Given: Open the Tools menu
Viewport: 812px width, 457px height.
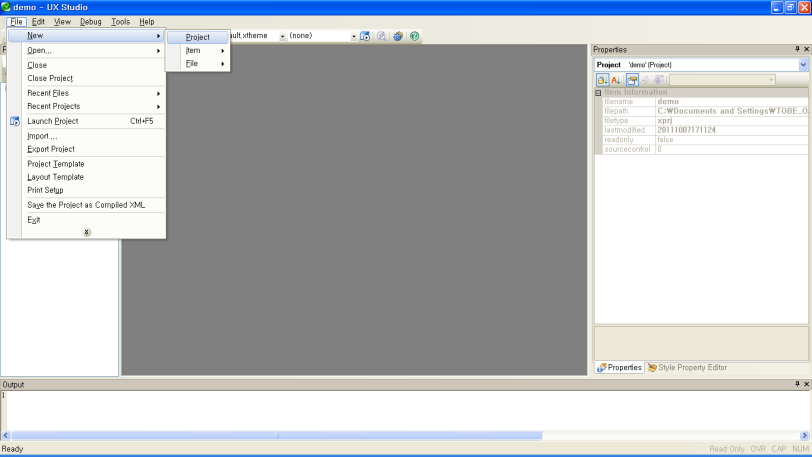Looking at the screenshot, I should pyautogui.click(x=120, y=22).
